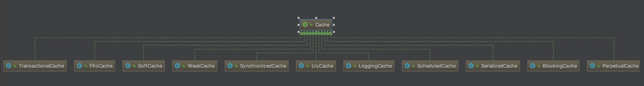Click the class icon of SynchronizedCache

pyautogui.click(x=230, y=66)
